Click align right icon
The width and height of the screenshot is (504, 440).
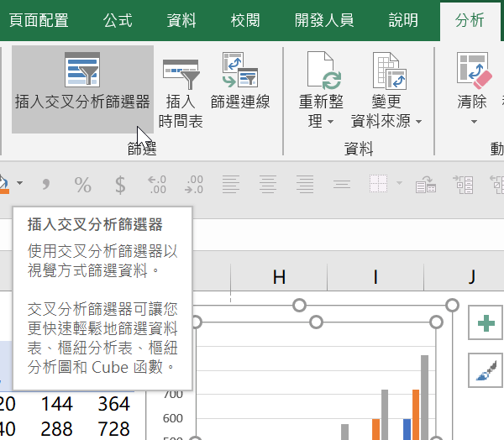pos(305,185)
